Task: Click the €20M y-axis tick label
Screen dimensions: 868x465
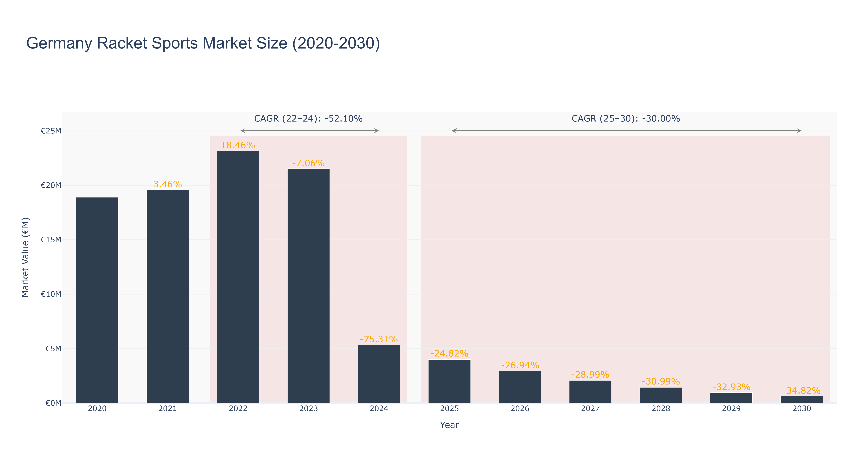Action: [51, 185]
